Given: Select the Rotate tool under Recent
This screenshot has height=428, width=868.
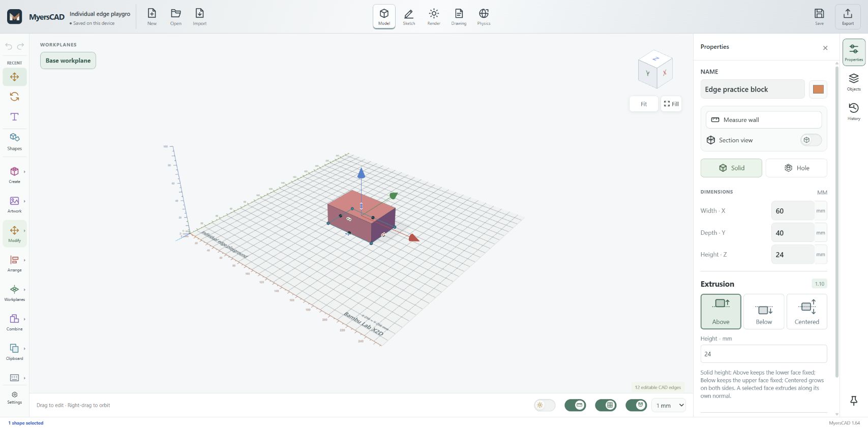Looking at the screenshot, I should (15, 97).
